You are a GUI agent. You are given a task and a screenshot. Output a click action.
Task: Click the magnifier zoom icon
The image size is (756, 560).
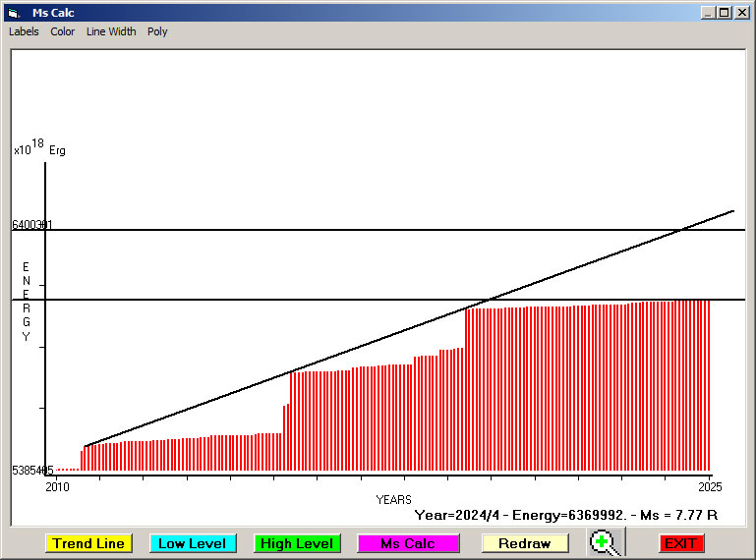click(607, 542)
